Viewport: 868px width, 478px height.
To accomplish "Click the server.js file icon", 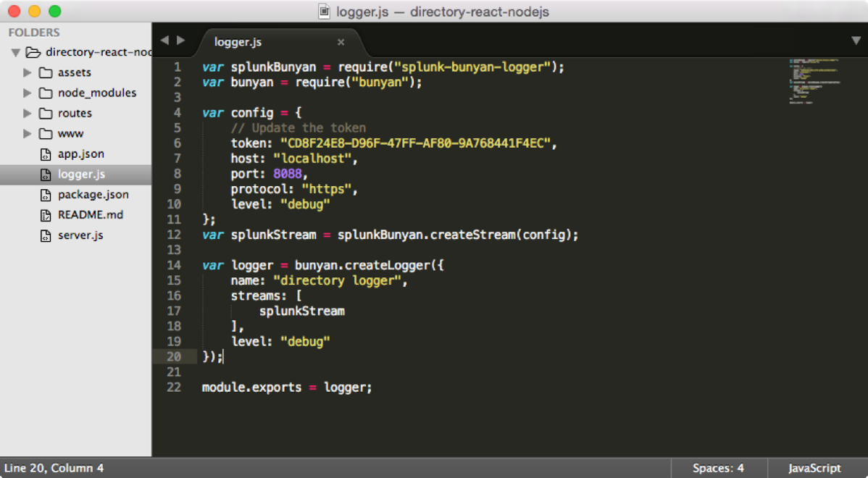I will pos(46,235).
